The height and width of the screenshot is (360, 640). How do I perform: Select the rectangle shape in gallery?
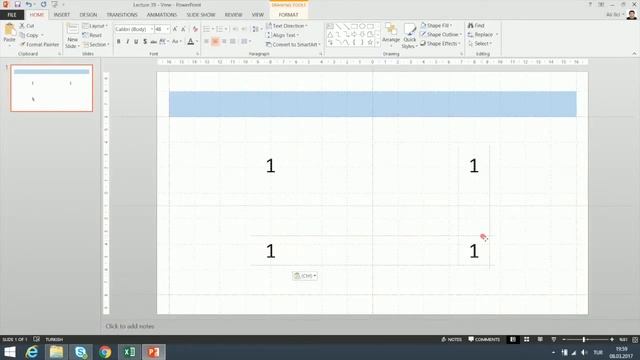(x=354, y=27)
